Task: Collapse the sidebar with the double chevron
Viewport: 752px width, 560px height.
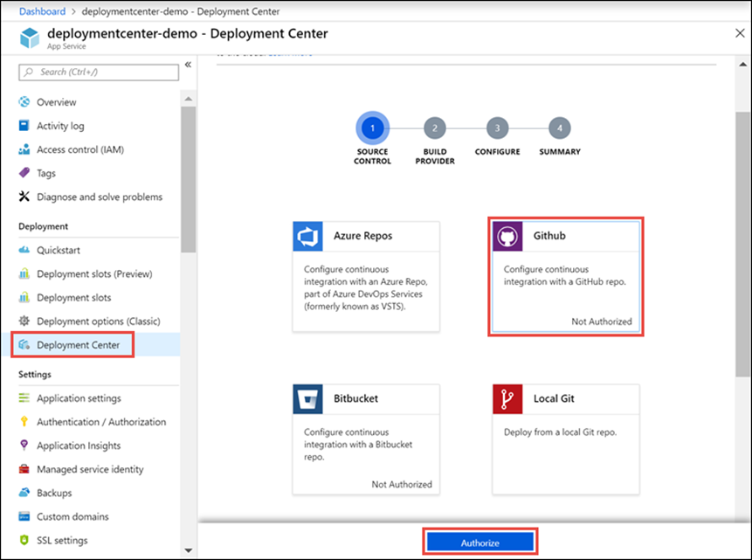Action: (x=188, y=65)
